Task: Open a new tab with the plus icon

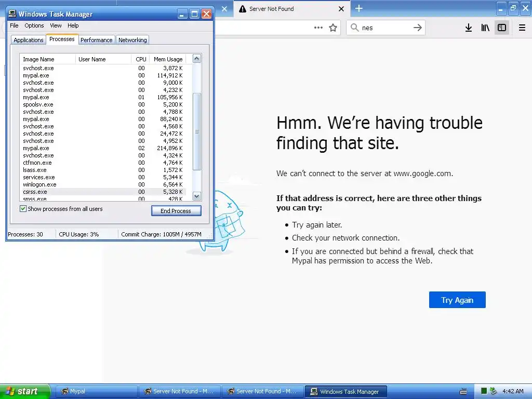Action: (359, 8)
